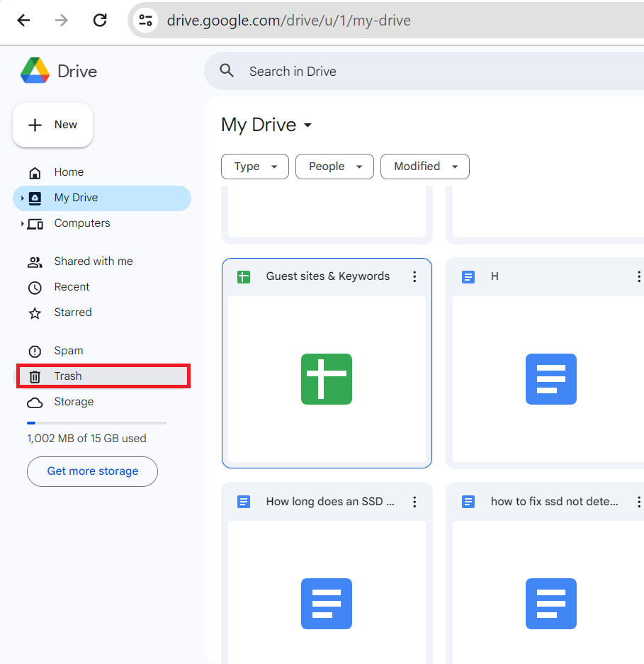Image resolution: width=644 pixels, height=664 pixels.
Task: Open Guest sites & Keywords thumbnail preview
Action: tap(327, 379)
